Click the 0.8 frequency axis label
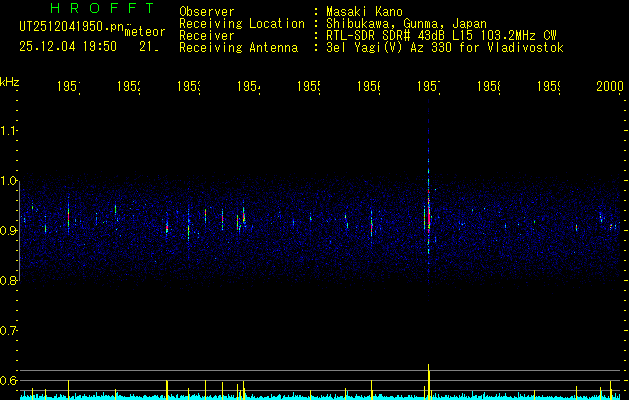This screenshot has height=400, width=629. click(x=8, y=280)
